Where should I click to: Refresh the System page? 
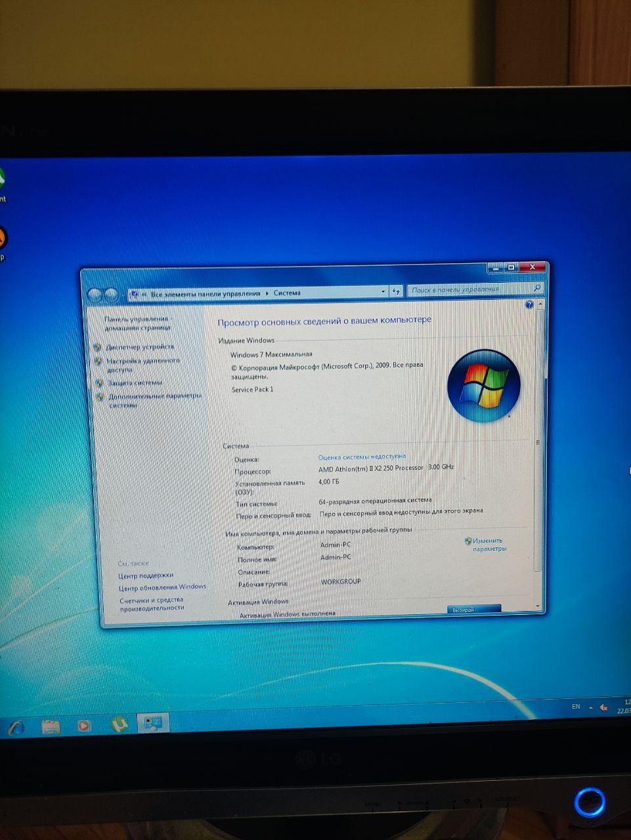(396, 291)
